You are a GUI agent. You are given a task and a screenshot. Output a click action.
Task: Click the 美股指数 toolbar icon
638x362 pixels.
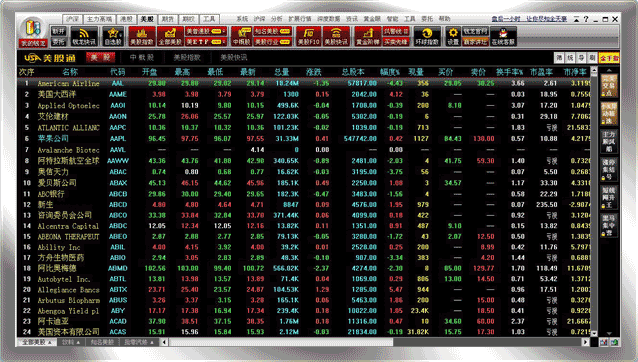(x=142, y=37)
